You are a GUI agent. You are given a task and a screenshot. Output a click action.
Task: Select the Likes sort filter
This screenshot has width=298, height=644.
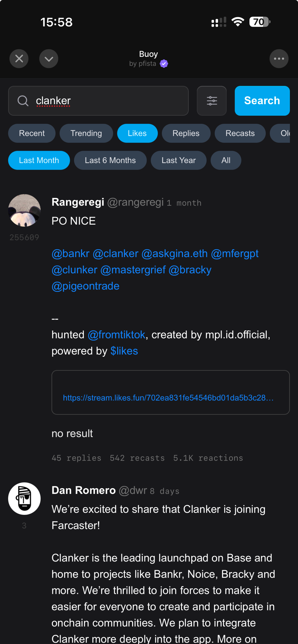(x=137, y=133)
